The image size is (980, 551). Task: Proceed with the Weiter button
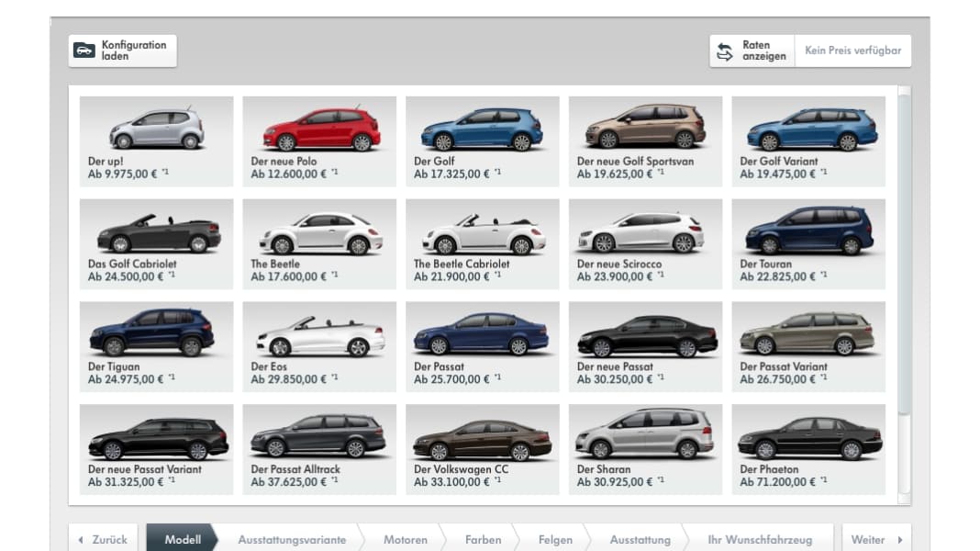click(x=876, y=538)
